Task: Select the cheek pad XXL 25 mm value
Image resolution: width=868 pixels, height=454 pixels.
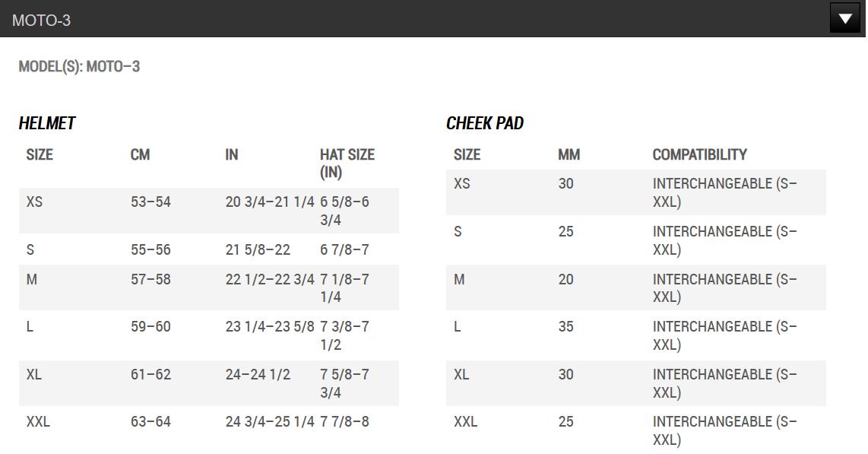Action: [x=565, y=421]
